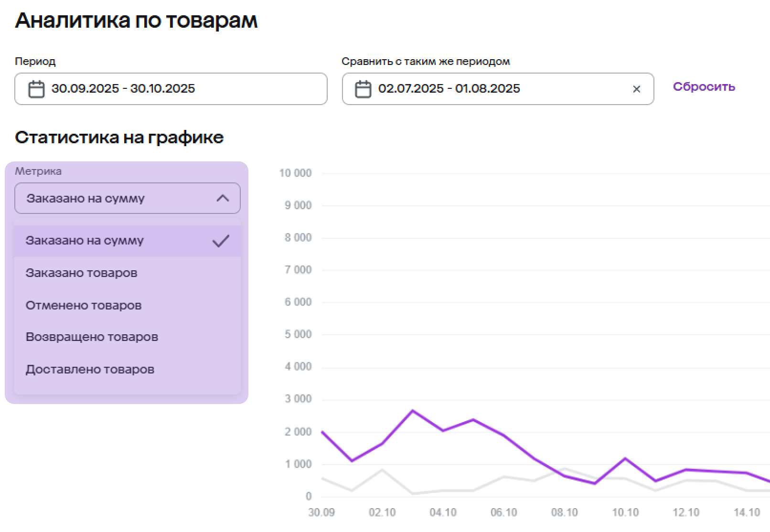This screenshot has width=770, height=532.
Task: Switch the metric to 'Доставлено товаров'
Action: tap(90, 370)
